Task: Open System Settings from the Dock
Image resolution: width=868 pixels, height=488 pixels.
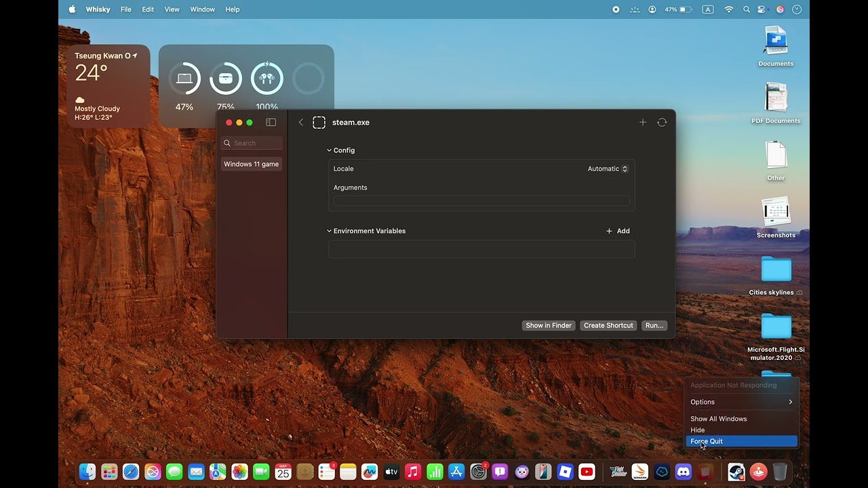Action: [478, 472]
